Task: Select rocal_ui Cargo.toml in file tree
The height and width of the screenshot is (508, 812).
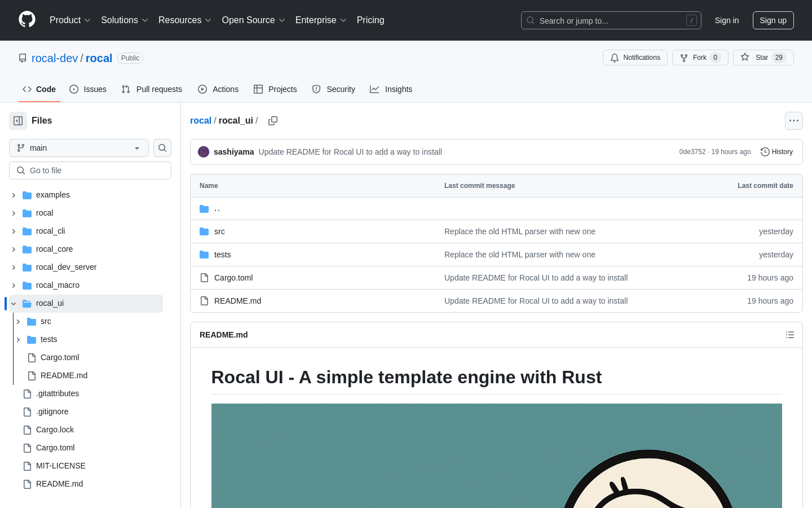Action: click(x=60, y=357)
